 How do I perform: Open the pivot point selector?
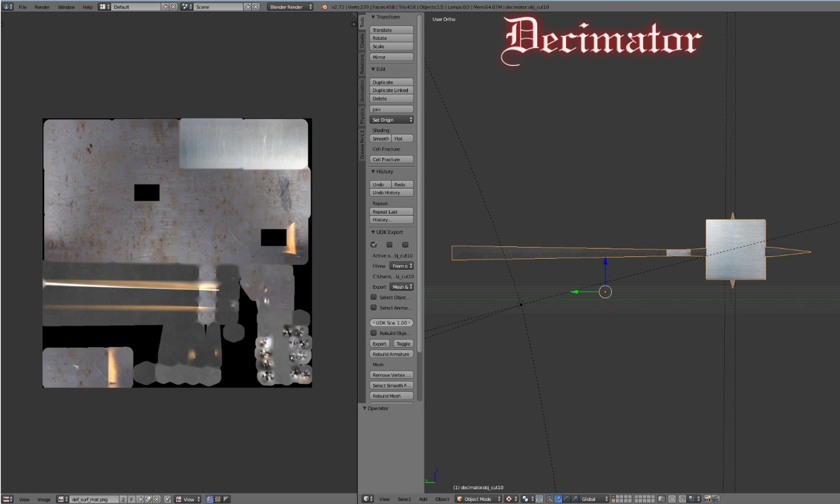(x=527, y=499)
